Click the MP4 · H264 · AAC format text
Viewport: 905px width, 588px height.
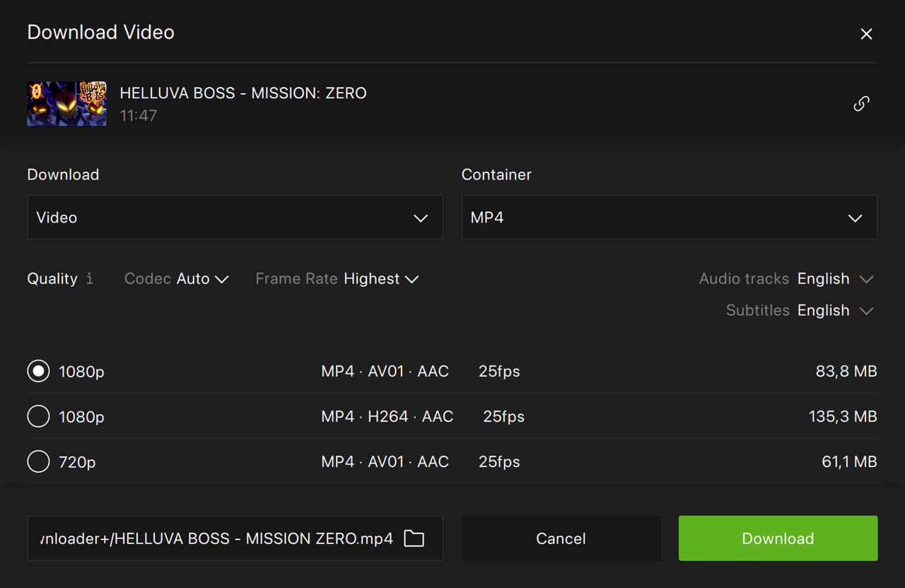point(387,417)
